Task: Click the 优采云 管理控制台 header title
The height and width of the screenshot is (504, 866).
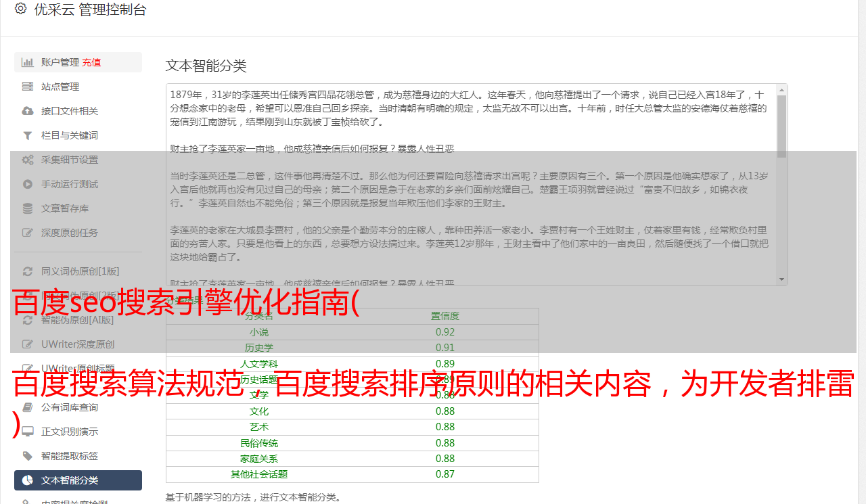Action: tap(90, 9)
